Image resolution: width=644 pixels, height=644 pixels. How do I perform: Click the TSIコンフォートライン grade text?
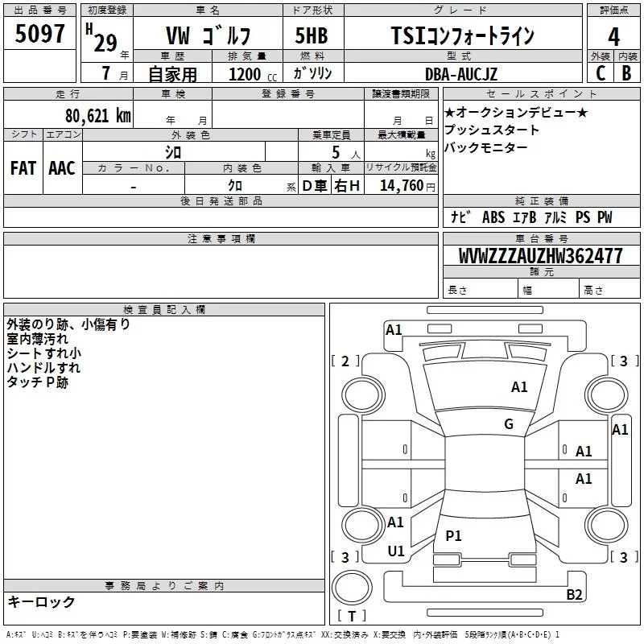(x=461, y=35)
